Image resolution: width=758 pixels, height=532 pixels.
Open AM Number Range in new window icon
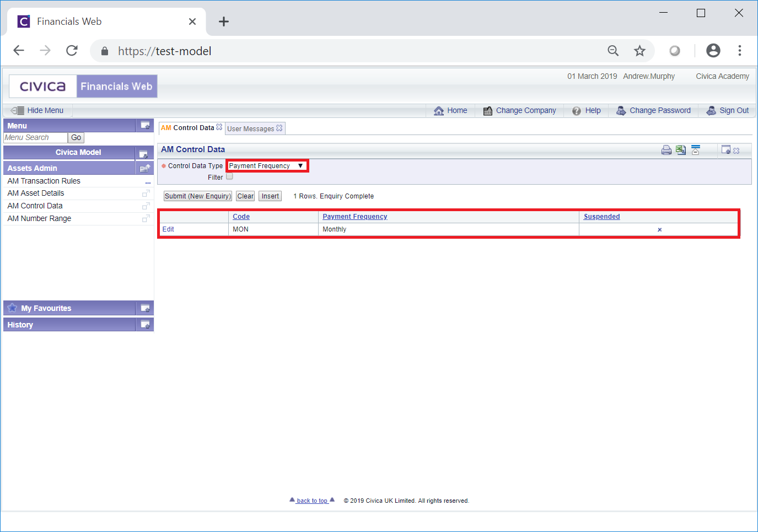(146, 219)
